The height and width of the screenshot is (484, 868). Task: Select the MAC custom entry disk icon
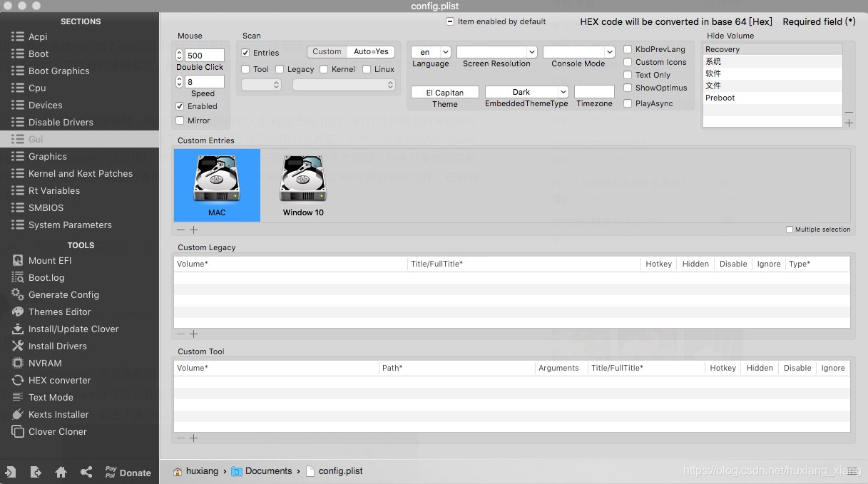(x=217, y=185)
